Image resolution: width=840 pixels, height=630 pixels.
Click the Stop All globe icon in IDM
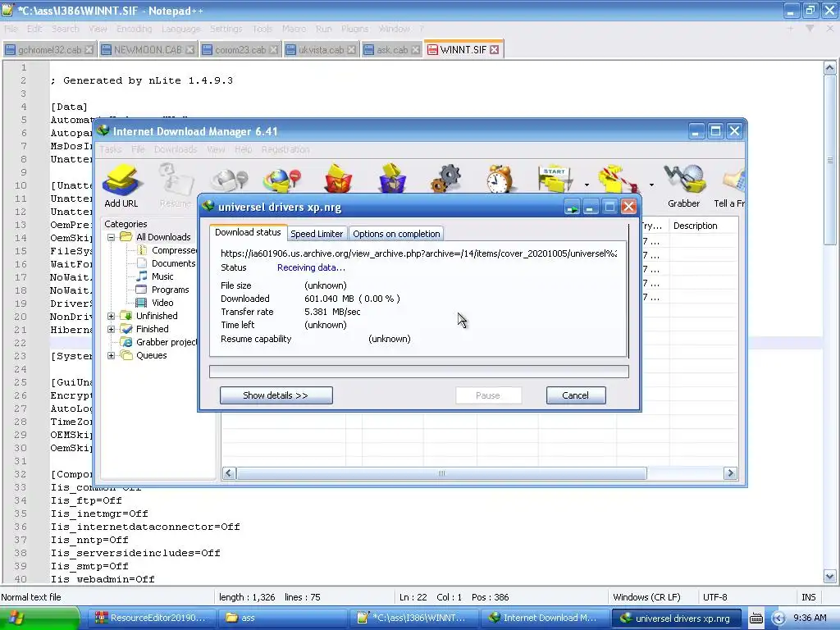click(x=282, y=180)
